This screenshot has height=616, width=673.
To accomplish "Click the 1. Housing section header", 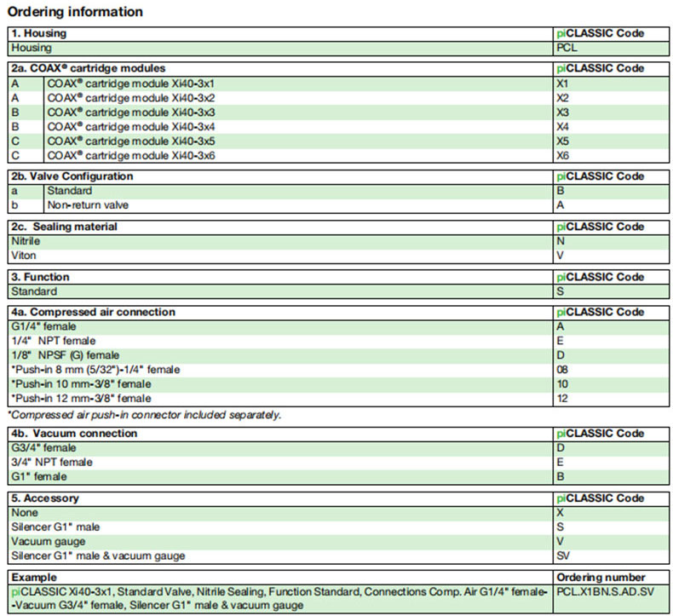I will pyautogui.click(x=39, y=33).
